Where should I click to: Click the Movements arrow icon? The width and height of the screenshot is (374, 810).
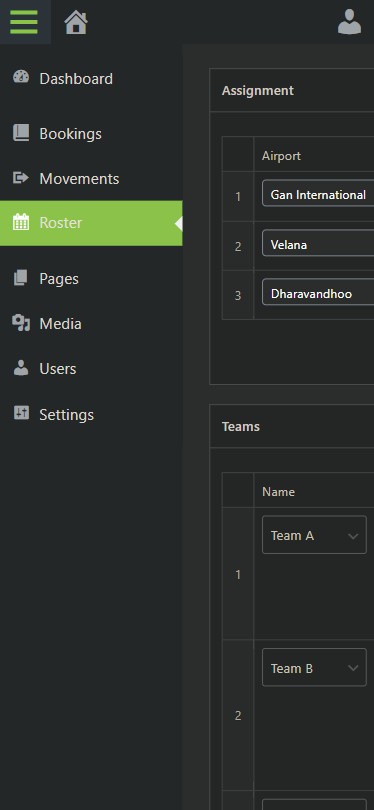pos(21,178)
